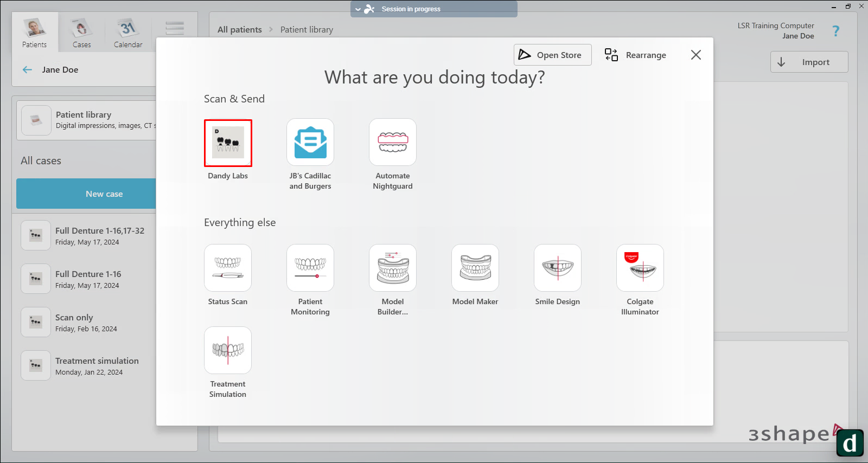This screenshot has width=868, height=463.
Task: Click Rearrange to reorder apps
Action: 635,55
